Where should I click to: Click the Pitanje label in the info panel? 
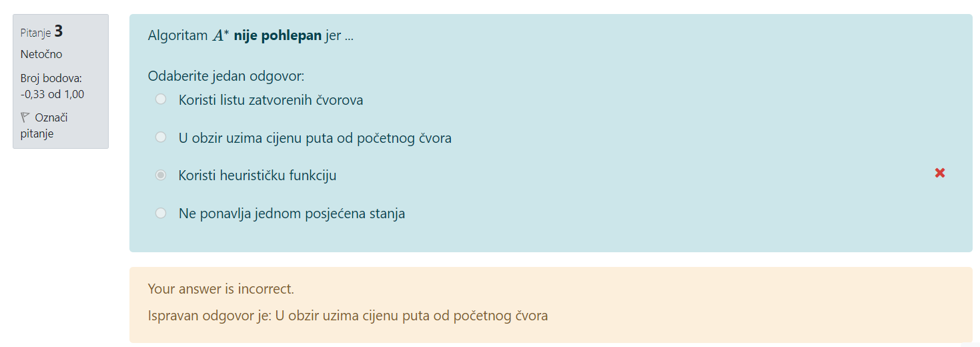(x=36, y=33)
